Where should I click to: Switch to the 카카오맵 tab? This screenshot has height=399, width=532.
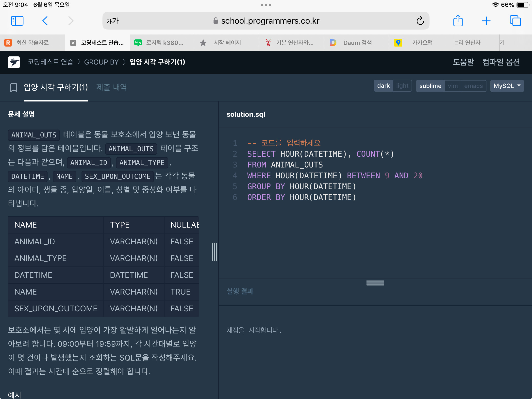click(423, 43)
